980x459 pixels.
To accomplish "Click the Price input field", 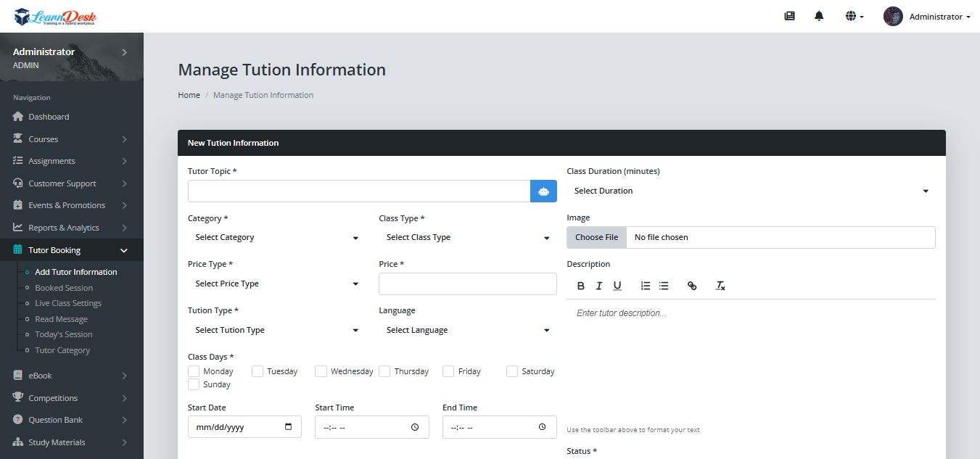I will [467, 284].
